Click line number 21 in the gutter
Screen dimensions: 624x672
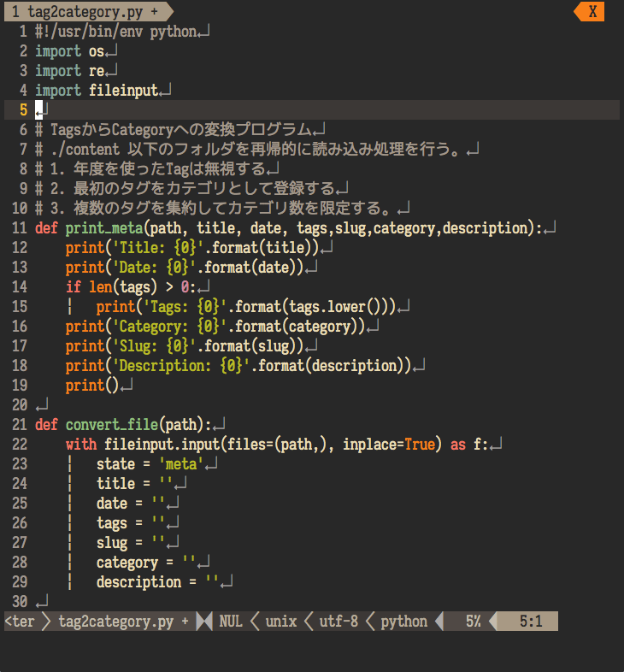coord(20,425)
